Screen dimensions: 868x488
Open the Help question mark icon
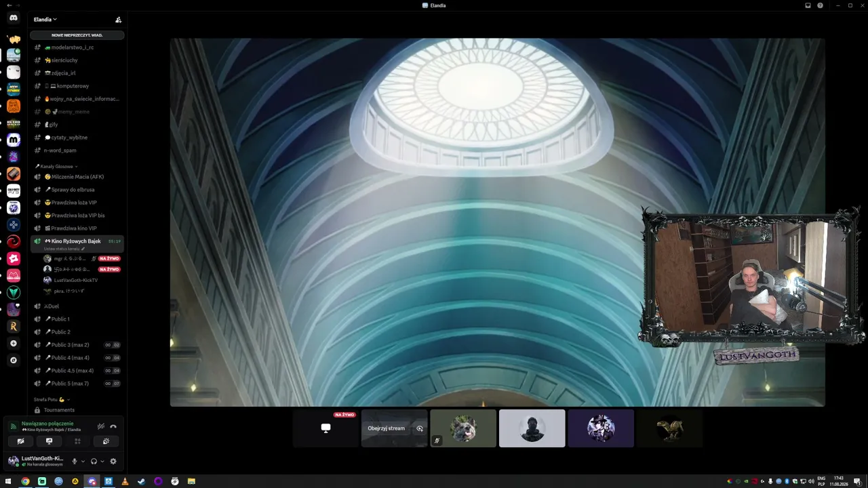(x=820, y=5)
